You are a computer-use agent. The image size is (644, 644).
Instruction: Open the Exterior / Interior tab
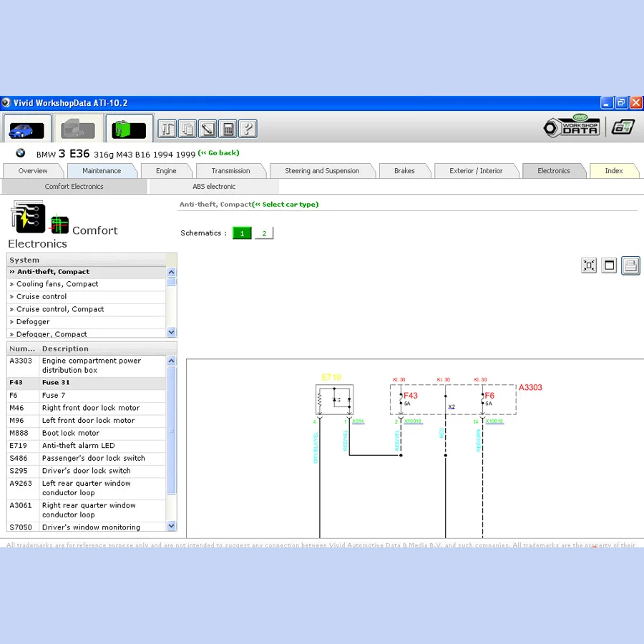(x=476, y=171)
